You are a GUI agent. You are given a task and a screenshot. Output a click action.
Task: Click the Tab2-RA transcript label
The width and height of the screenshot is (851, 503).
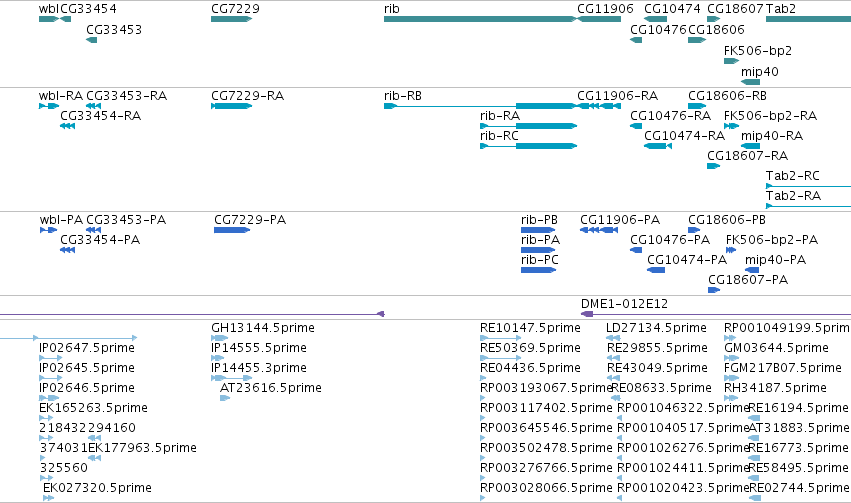(x=793, y=196)
